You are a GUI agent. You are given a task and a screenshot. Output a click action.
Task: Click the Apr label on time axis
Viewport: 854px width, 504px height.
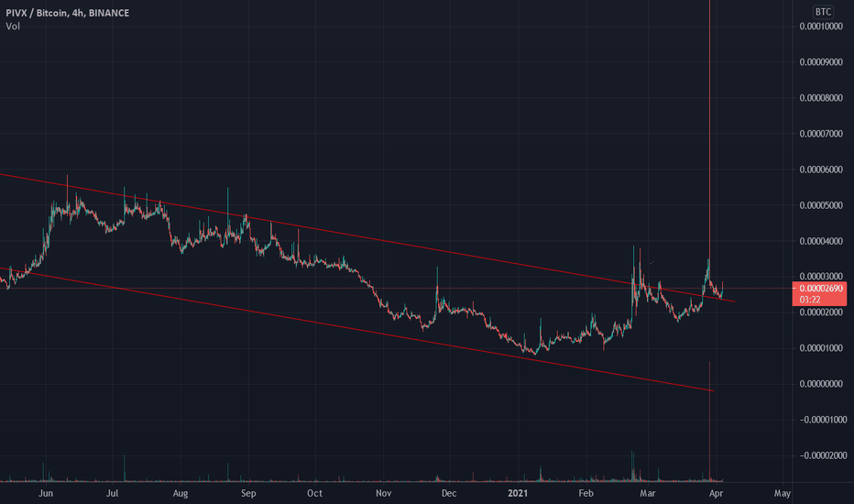[x=717, y=493]
